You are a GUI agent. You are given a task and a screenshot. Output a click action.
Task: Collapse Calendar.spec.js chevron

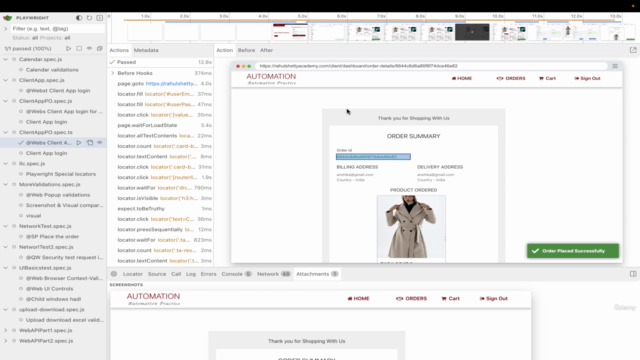click(x=6, y=59)
